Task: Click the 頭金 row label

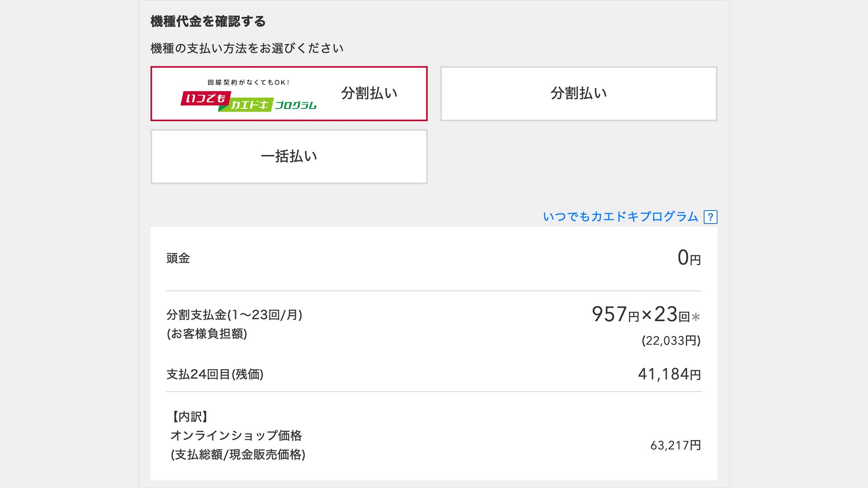Action: point(178,258)
